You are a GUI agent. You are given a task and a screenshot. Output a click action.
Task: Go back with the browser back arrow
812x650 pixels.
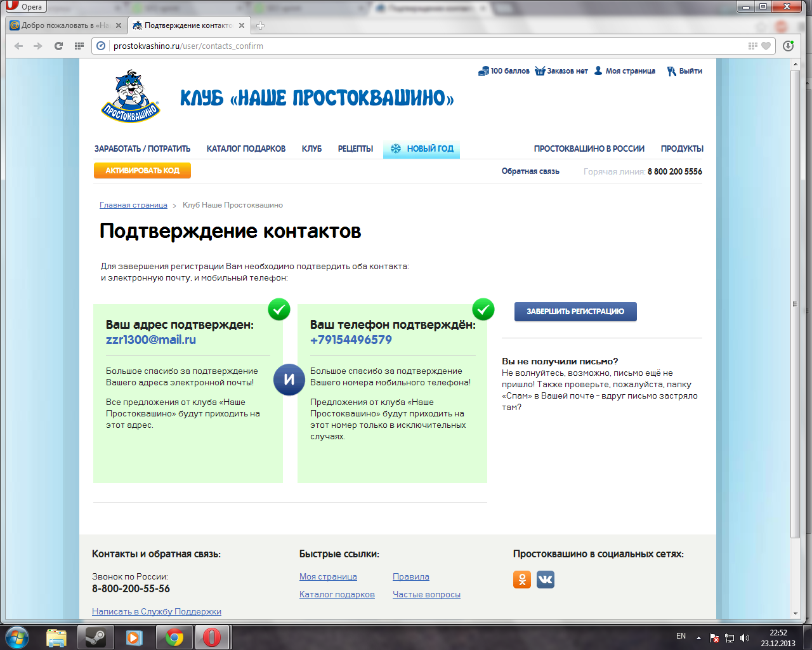18,46
